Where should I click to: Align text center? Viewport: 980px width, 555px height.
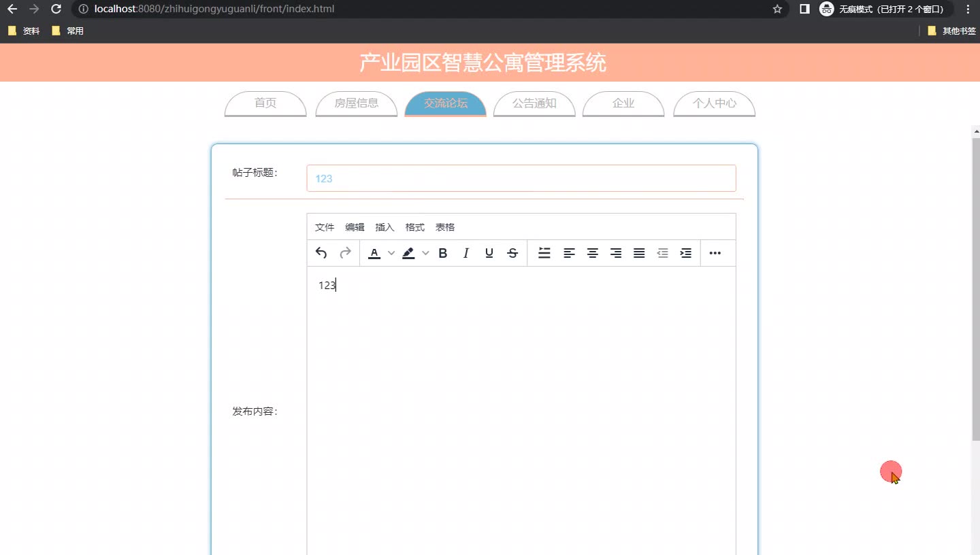pos(593,253)
